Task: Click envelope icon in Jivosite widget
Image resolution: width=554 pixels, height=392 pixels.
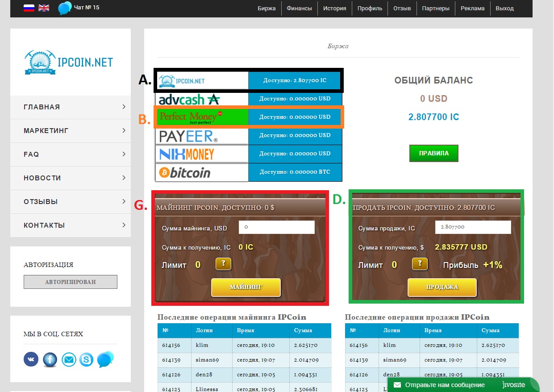Action: pyautogui.click(x=397, y=385)
